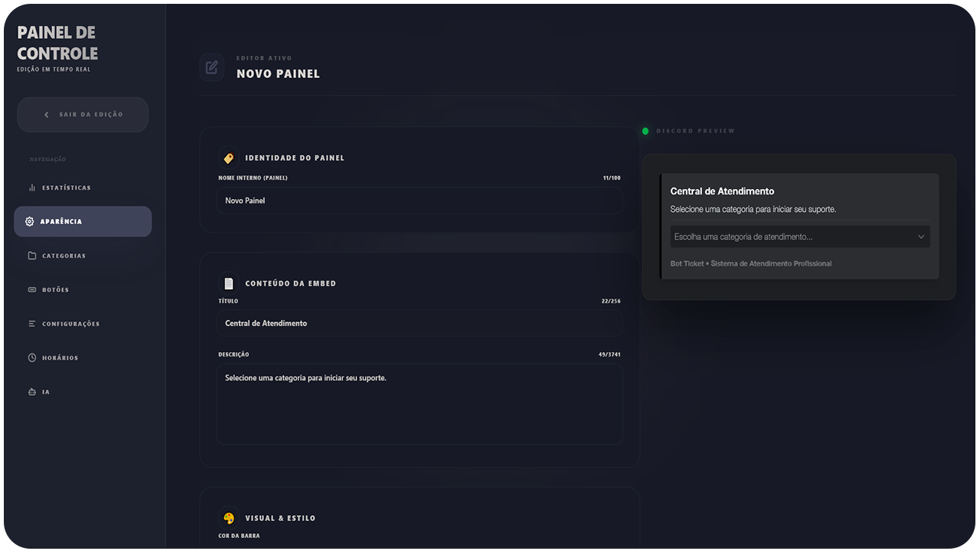Go to the Configurações section
The width and height of the screenshot is (980, 551).
click(70, 324)
